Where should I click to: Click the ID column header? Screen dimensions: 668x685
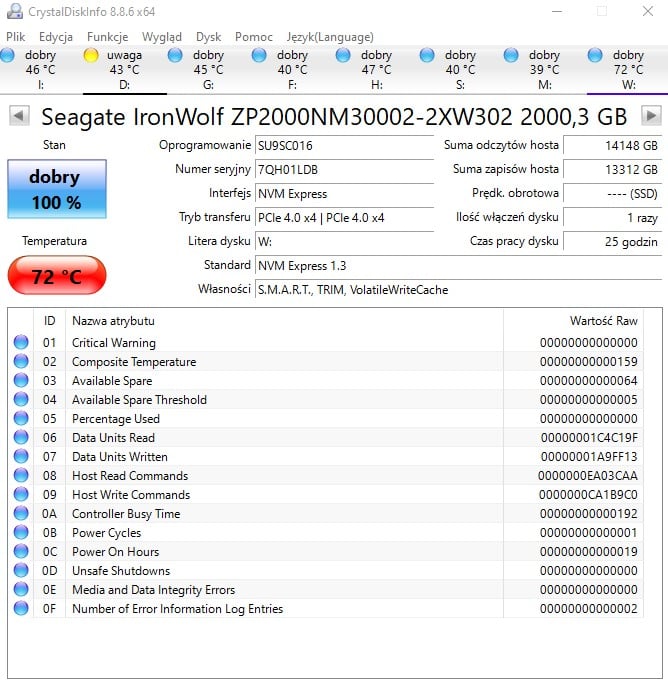(x=49, y=321)
